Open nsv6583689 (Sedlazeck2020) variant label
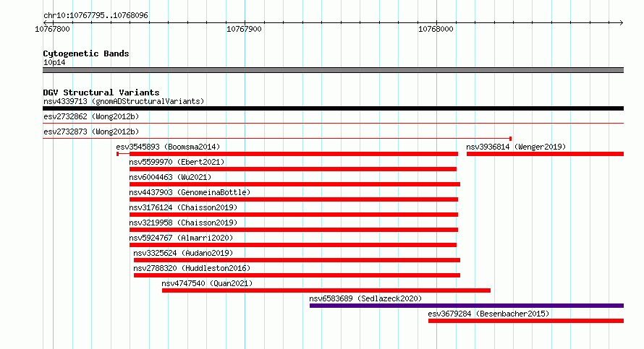Screen dimensions: 644x349 pos(365,298)
